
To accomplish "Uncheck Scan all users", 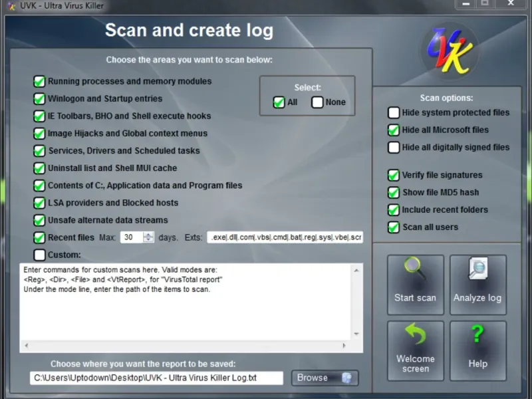I will 394,227.
